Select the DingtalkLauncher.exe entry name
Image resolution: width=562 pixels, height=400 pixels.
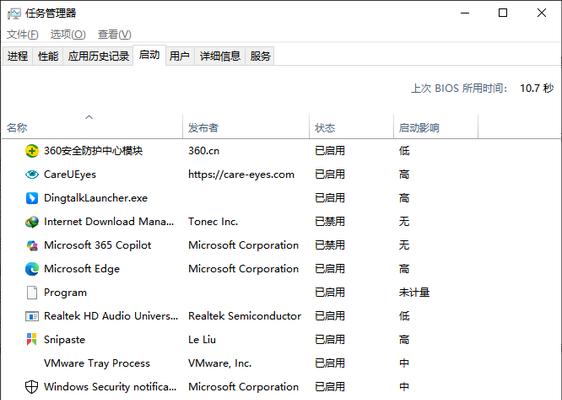click(x=96, y=198)
